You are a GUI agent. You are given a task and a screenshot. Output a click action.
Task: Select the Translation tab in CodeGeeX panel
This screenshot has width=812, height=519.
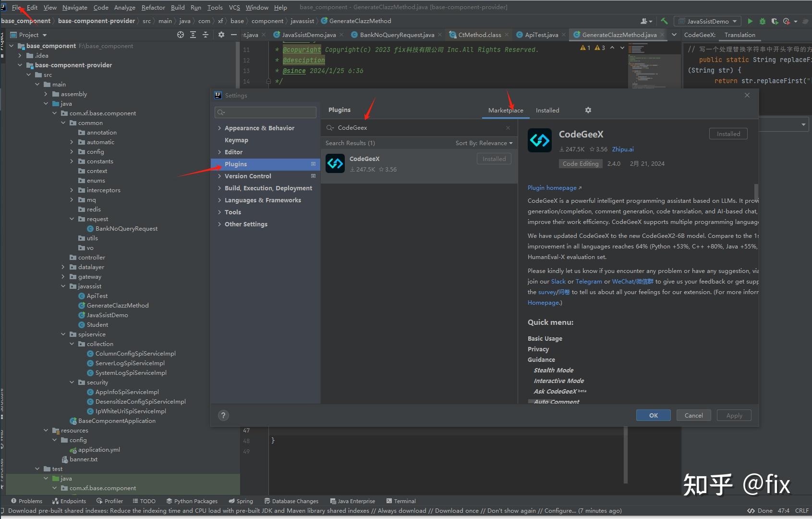tap(739, 35)
